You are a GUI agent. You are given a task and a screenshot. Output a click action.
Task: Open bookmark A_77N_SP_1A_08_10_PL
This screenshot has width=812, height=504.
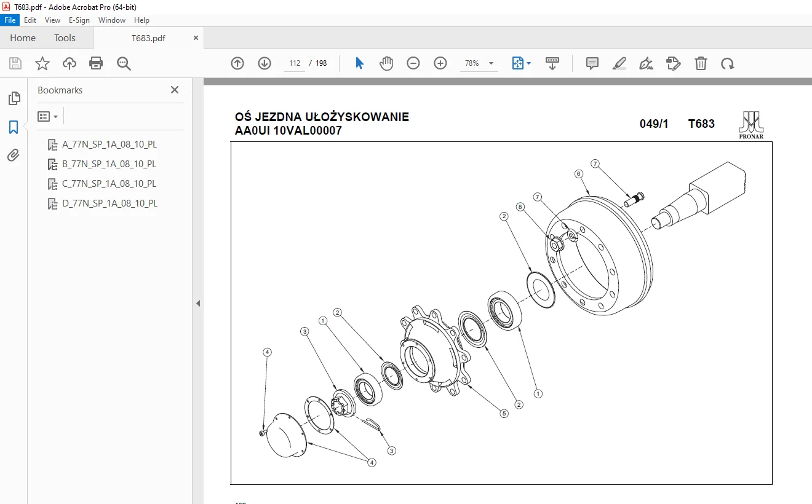click(x=109, y=144)
